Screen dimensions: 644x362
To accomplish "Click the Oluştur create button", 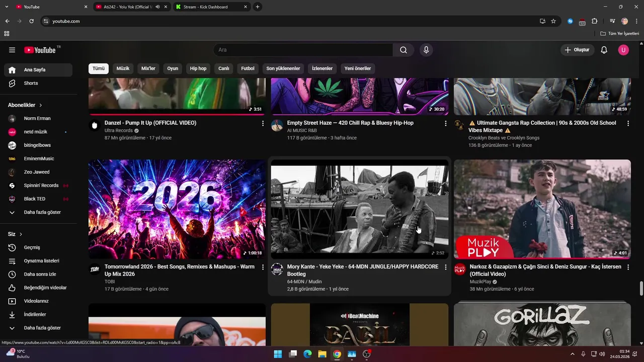I will coord(577,50).
